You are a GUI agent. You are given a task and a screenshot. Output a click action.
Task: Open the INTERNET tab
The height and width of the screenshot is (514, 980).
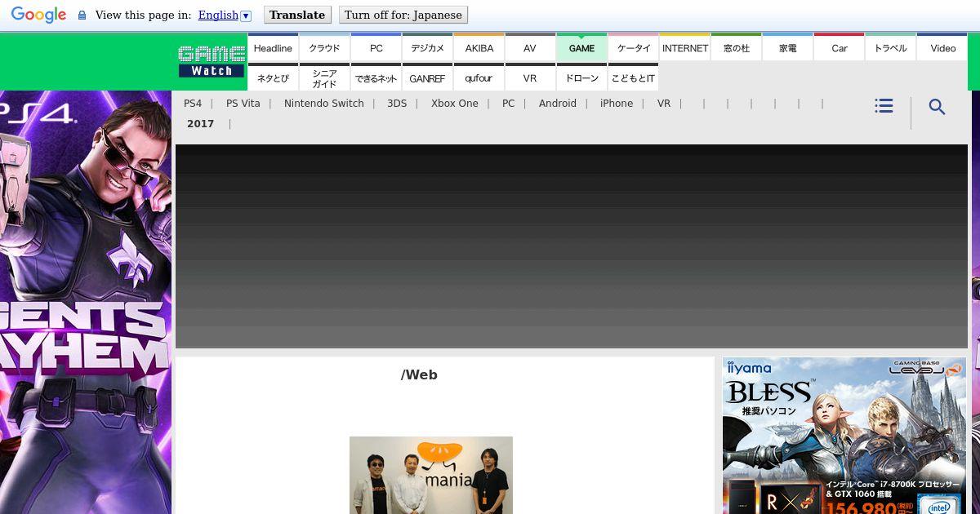tap(684, 47)
